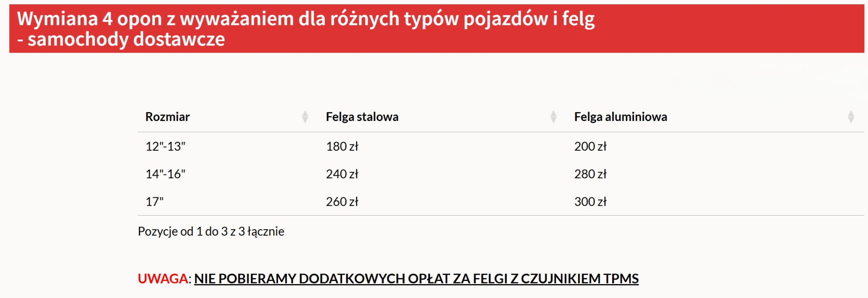868x298 pixels.
Task: Click the 14"-16" size row
Action: point(165,174)
